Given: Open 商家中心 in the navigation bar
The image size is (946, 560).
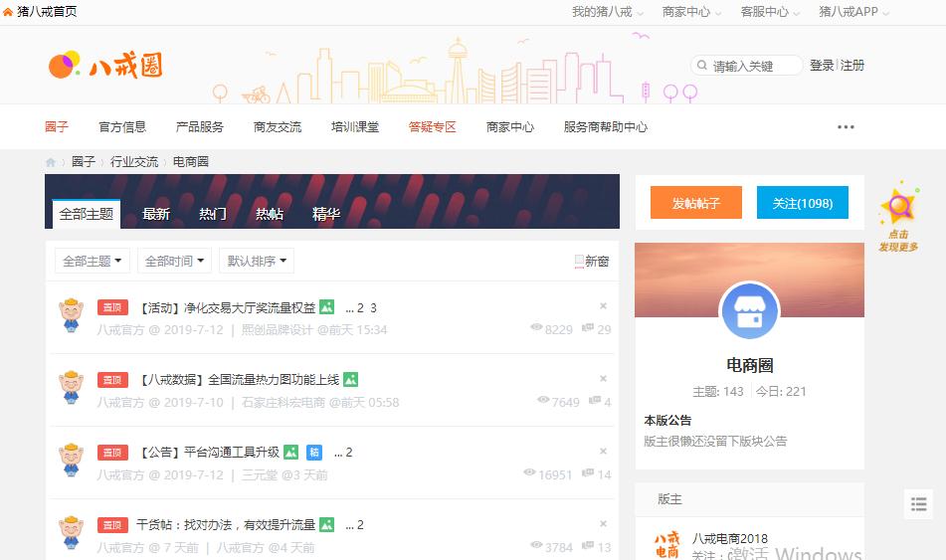Looking at the screenshot, I should click(510, 126).
